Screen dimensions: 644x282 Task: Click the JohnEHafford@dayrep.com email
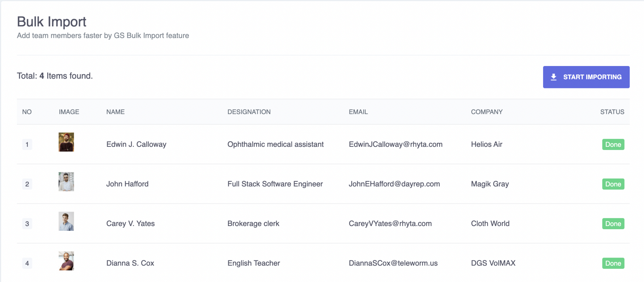point(394,184)
